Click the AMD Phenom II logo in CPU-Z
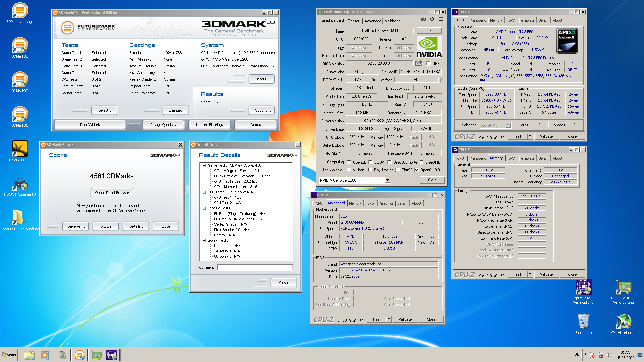644x362 pixels. pos(567,41)
